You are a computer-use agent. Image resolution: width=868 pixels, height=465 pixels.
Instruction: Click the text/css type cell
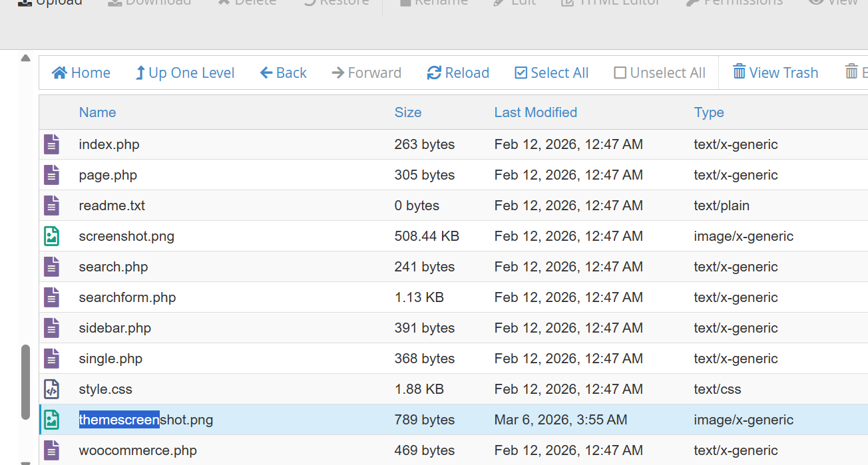pyautogui.click(x=718, y=389)
